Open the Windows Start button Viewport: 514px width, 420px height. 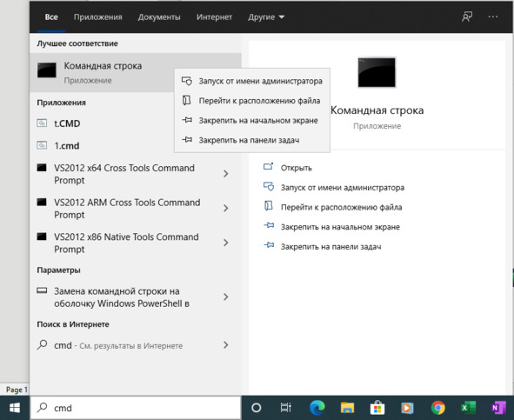tap(15, 408)
